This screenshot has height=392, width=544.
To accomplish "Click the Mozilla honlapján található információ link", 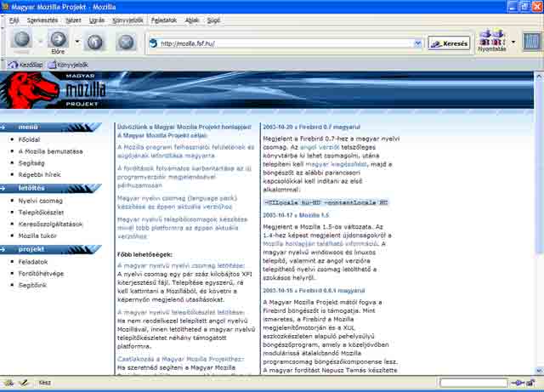I will click(320, 244).
